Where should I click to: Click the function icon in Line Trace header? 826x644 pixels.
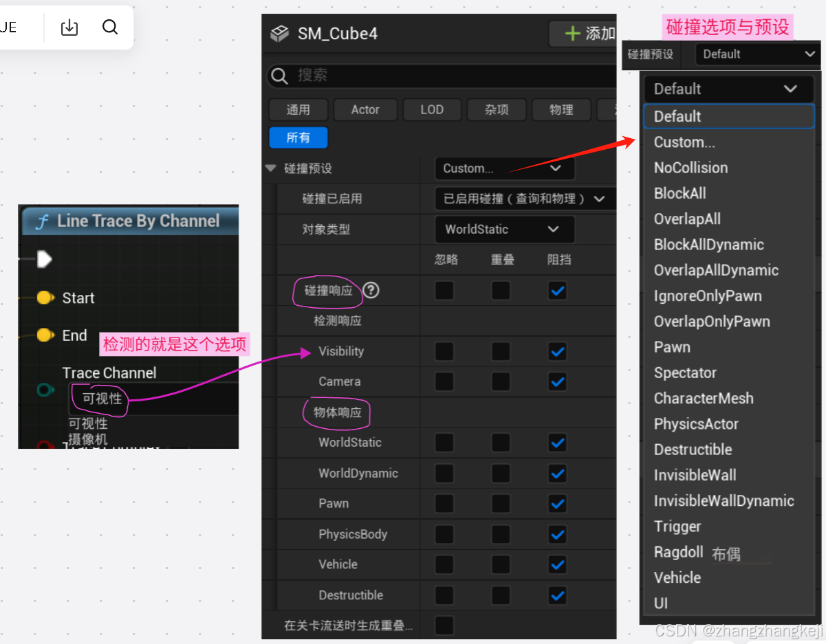42,221
